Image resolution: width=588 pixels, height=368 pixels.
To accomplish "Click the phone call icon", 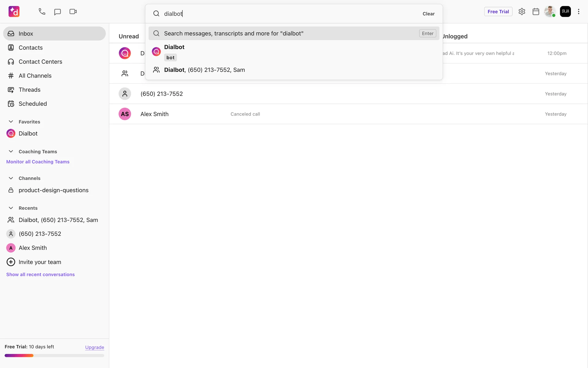I will tap(42, 12).
